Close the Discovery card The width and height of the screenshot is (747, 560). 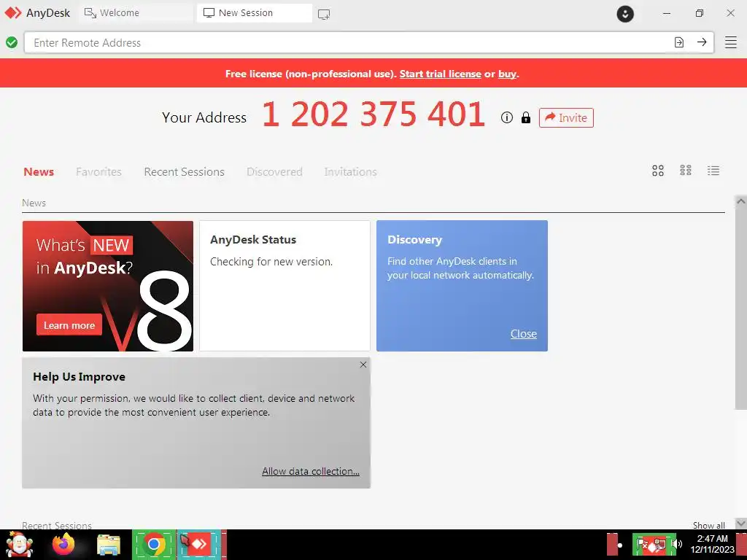click(524, 334)
